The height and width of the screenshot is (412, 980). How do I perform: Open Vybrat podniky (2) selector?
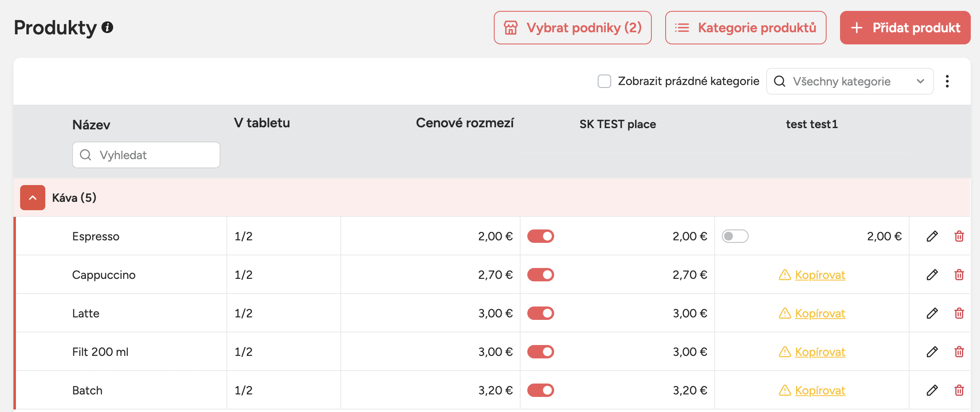[573, 28]
